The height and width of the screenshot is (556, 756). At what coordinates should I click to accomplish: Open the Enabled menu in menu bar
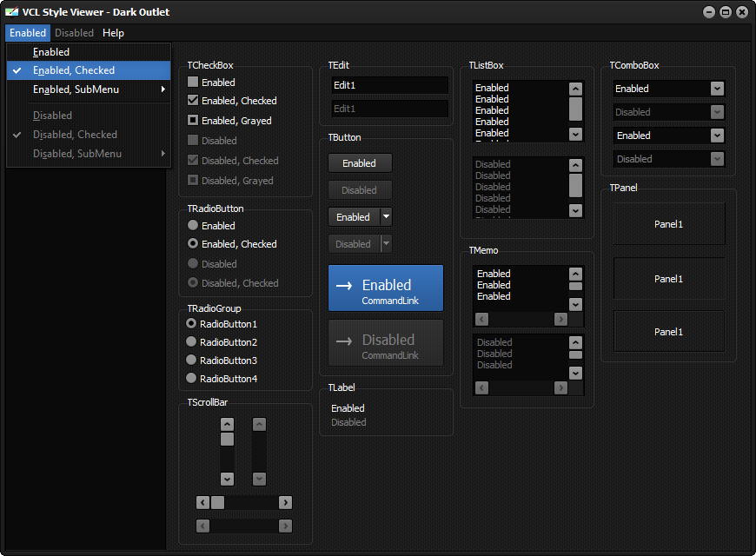[28, 33]
